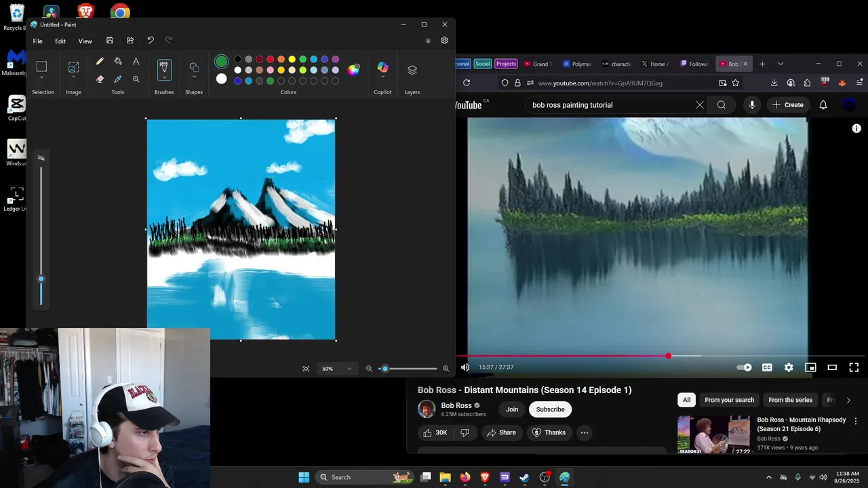
Task: Click the brush size slider handle
Action: pyautogui.click(x=41, y=279)
